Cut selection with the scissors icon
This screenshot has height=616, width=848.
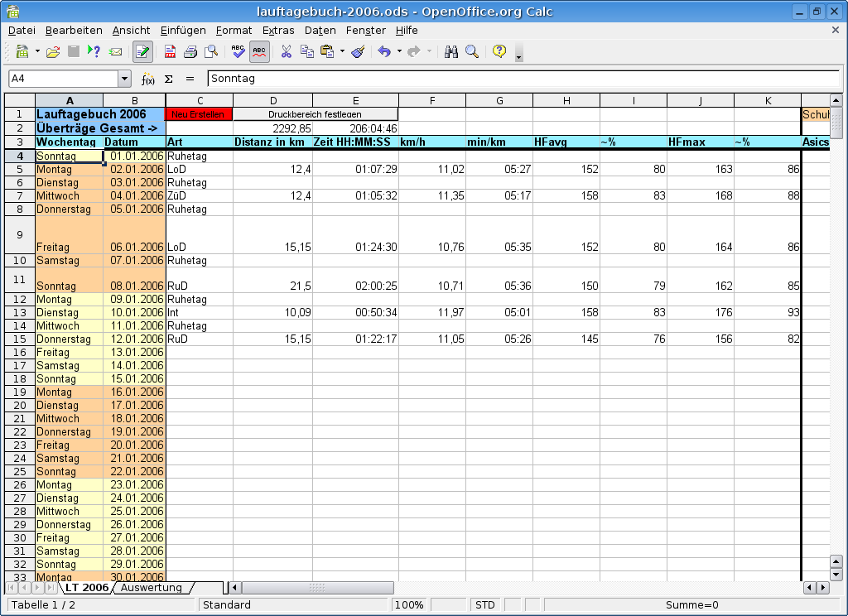(x=286, y=51)
